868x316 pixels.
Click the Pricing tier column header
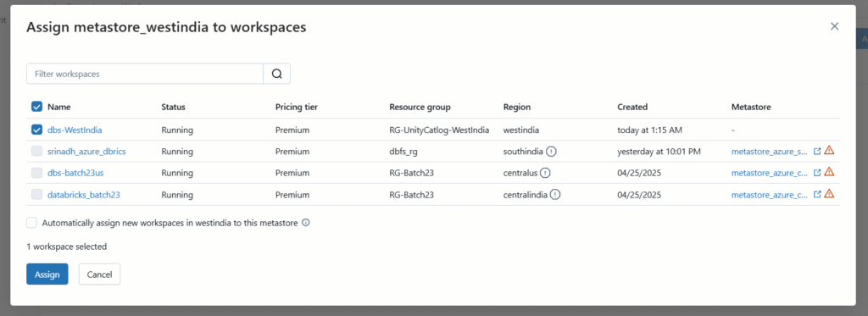tap(296, 108)
